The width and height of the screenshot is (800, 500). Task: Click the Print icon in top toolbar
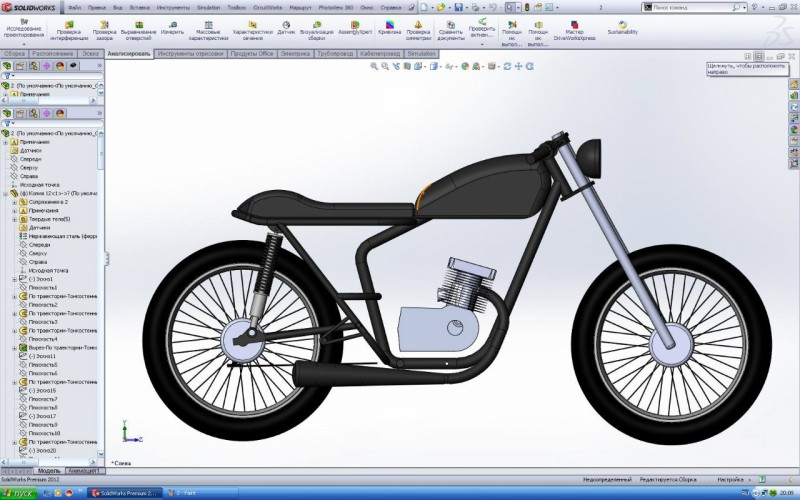(475, 8)
